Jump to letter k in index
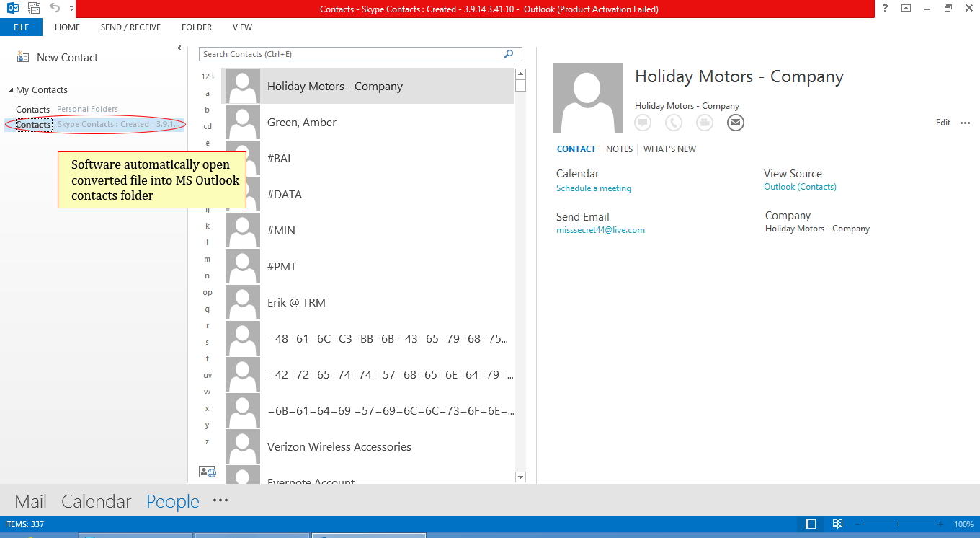Viewport: 980px width, 538px height. [208, 226]
